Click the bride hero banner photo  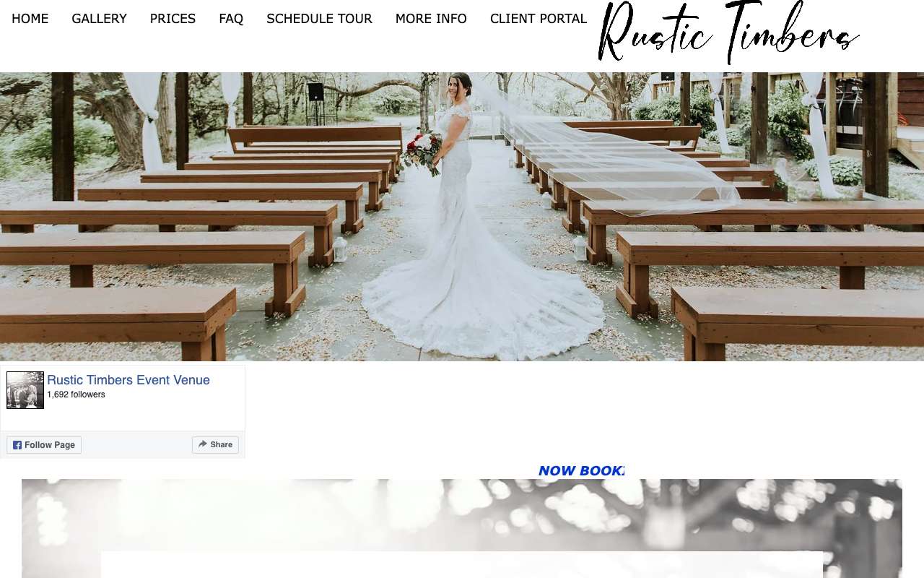(x=462, y=217)
